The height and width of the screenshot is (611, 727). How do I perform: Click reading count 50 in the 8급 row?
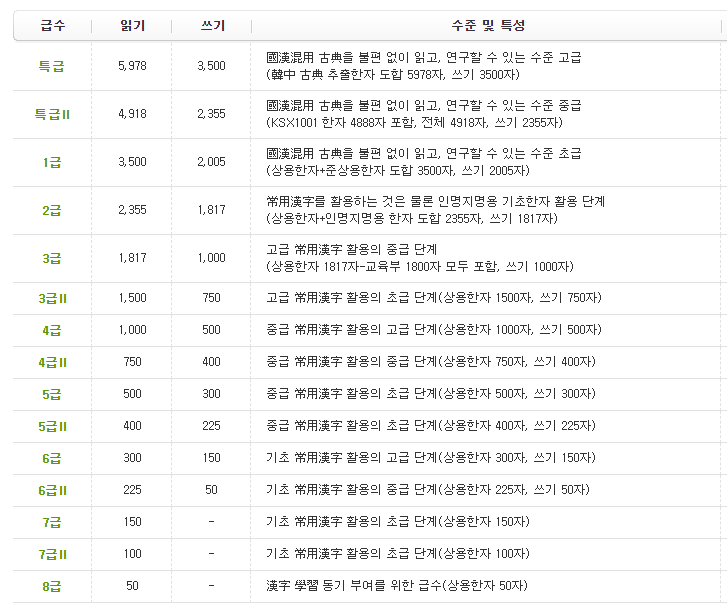click(x=132, y=586)
